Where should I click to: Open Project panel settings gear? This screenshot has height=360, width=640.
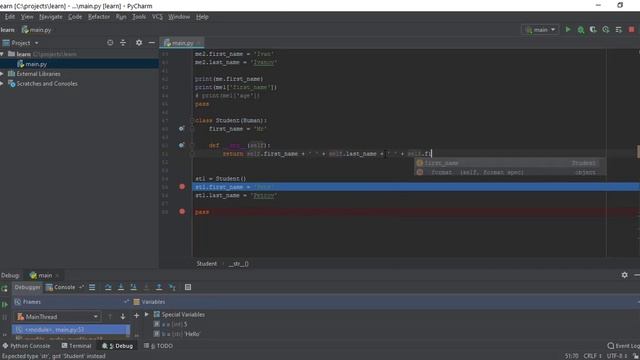[x=139, y=42]
